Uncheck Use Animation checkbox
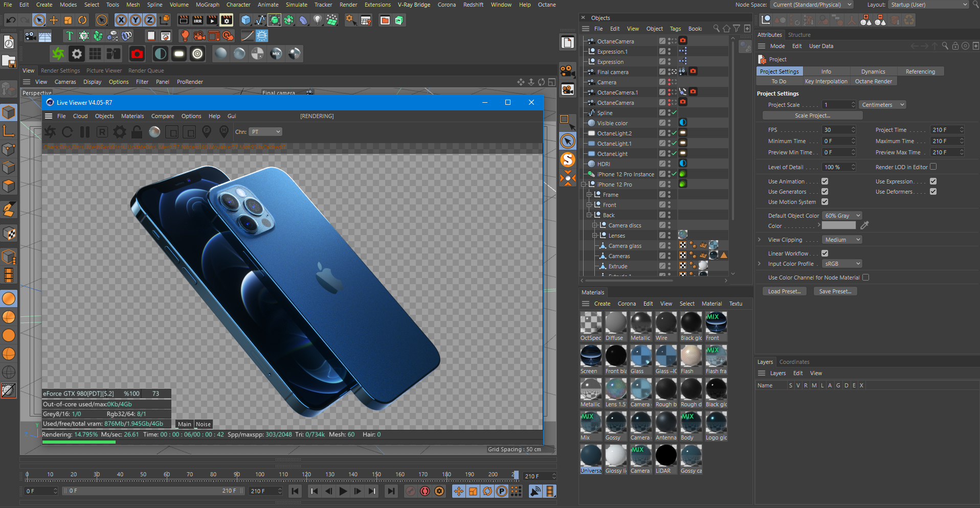 tap(825, 181)
